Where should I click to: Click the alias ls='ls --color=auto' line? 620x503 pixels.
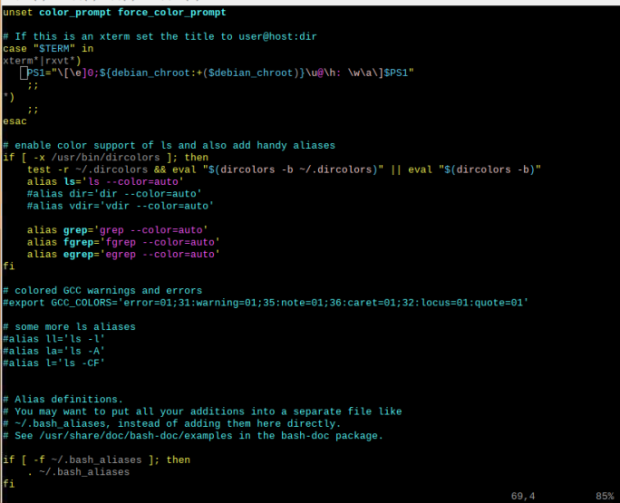pos(105,182)
